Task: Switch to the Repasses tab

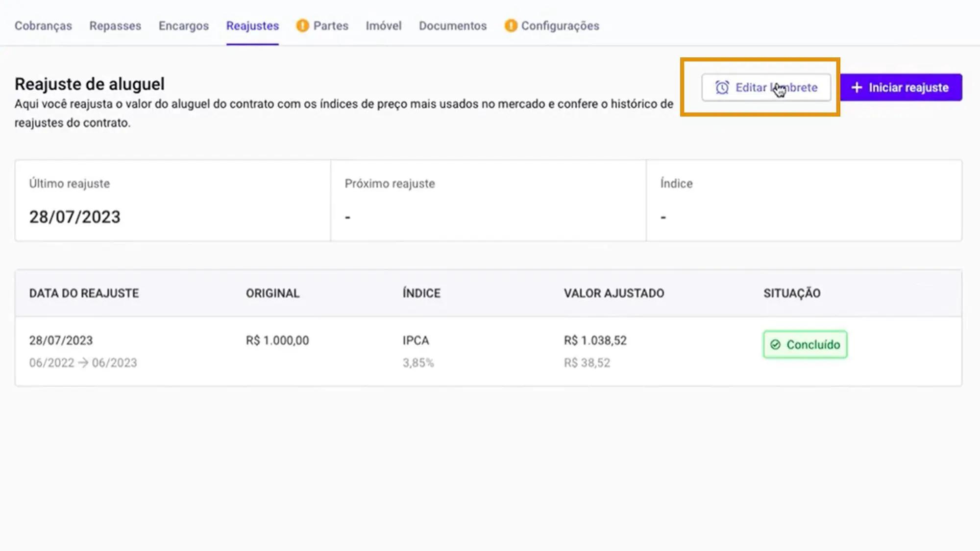Action: pos(115,25)
